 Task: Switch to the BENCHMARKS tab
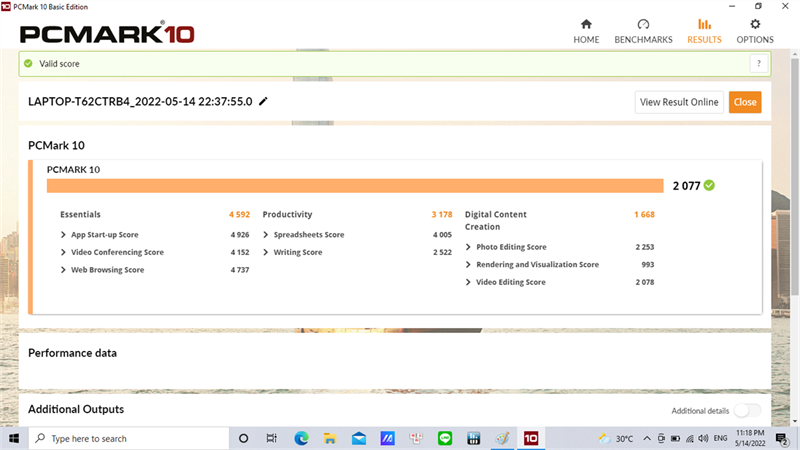pos(643,31)
